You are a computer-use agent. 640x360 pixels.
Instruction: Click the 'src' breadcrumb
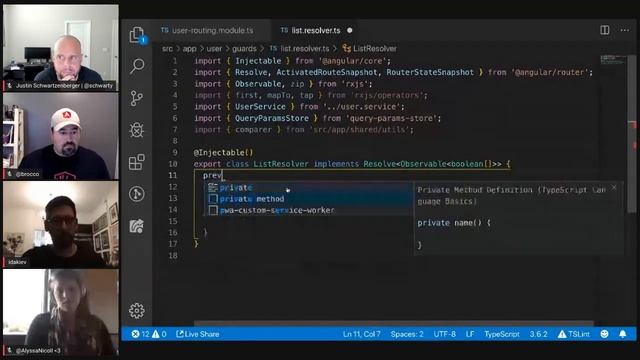tap(167, 49)
